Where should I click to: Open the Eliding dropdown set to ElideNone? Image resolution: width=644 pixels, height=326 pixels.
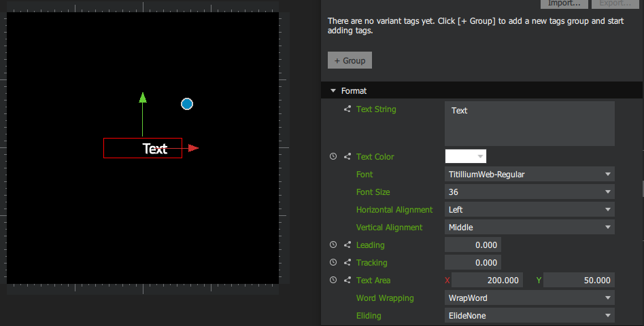[x=529, y=316]
